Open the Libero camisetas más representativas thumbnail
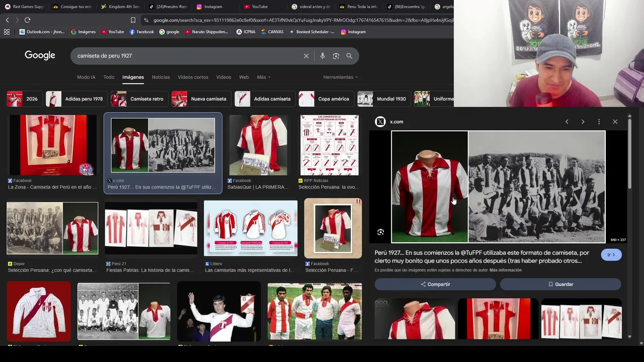This screenshot has width=644, height=362. (x=251, y=228)
